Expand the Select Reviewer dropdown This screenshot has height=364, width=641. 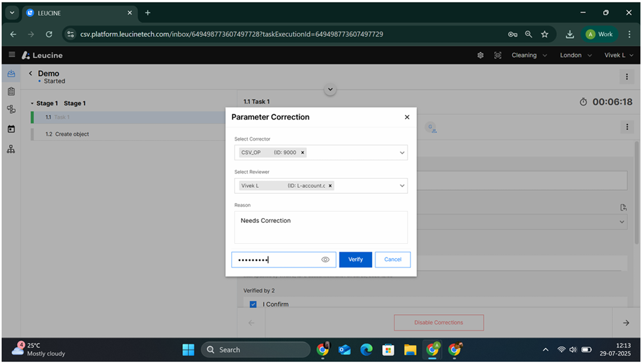[x=402, y=186]
